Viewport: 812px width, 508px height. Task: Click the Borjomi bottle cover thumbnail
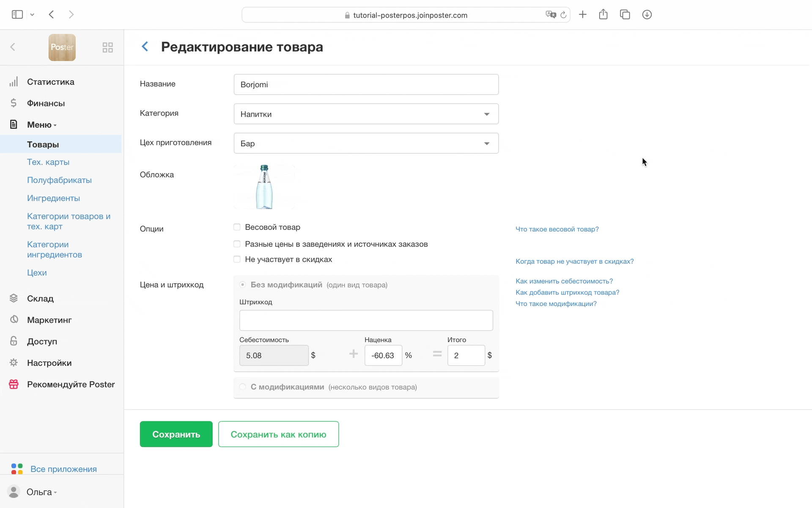(x=264, y=187)
